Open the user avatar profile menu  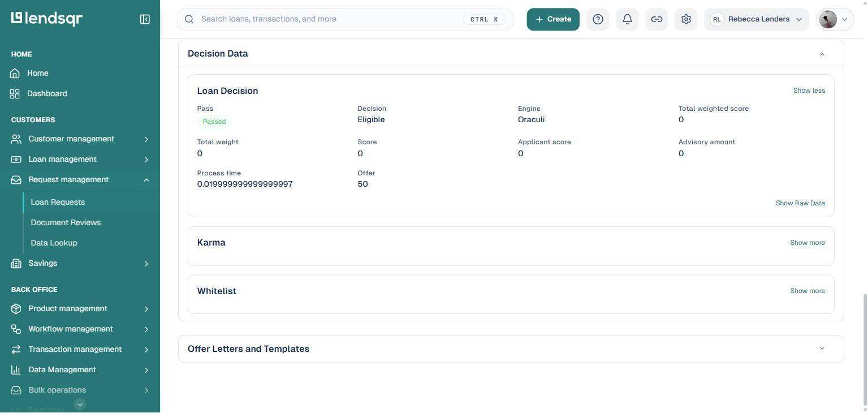[x=835, y=19]
